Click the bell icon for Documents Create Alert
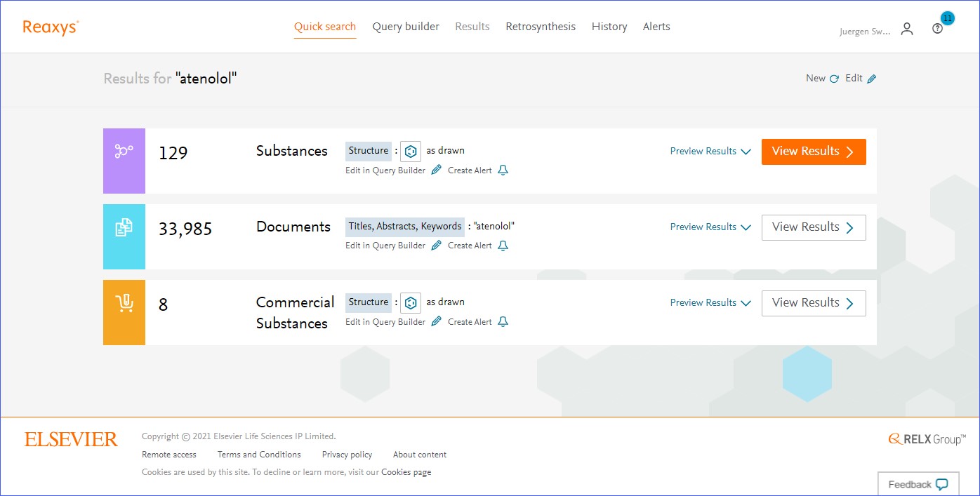Image resolution: width=980 pixels, height=496 pixels. point(503,246)
